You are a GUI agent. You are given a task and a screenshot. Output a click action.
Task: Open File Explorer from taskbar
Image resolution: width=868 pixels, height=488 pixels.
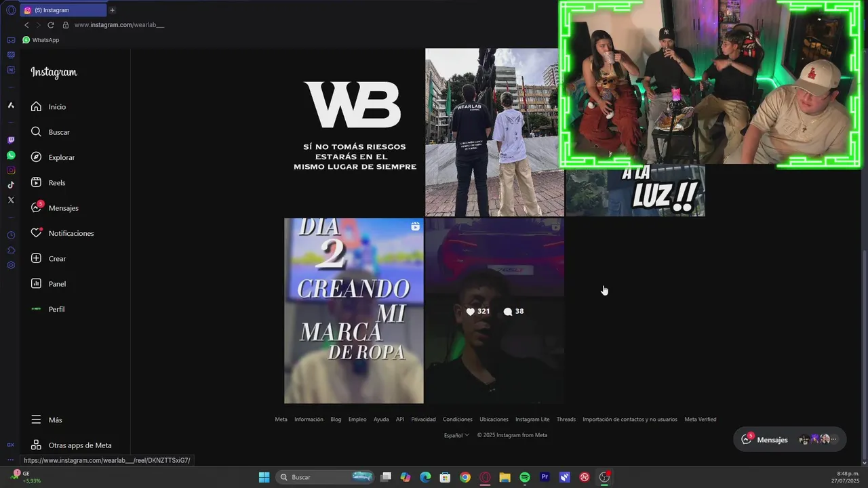click(x=505, y=477)
